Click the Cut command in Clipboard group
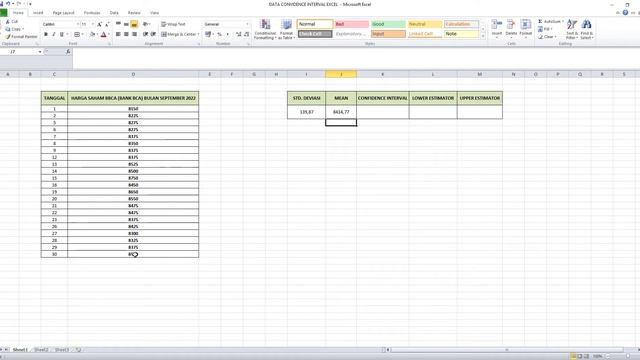The width and height of the screenshot is (640, 360). click(x=12, y=21)
